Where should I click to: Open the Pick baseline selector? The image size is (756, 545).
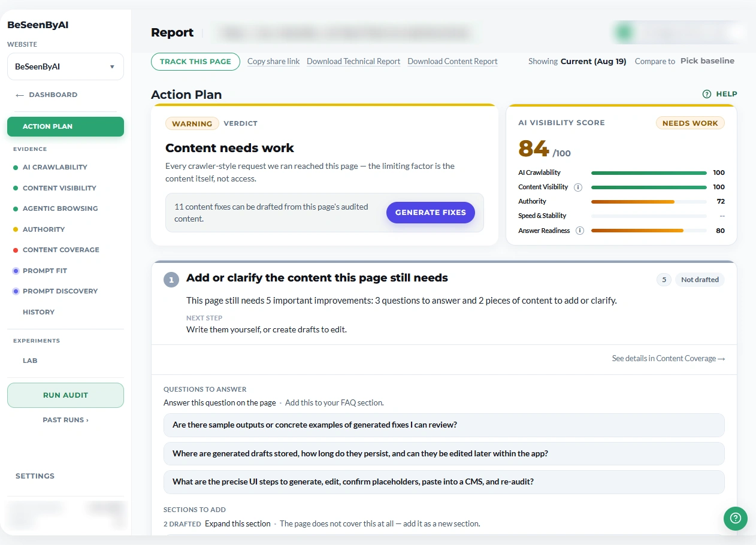pos(707,61)
